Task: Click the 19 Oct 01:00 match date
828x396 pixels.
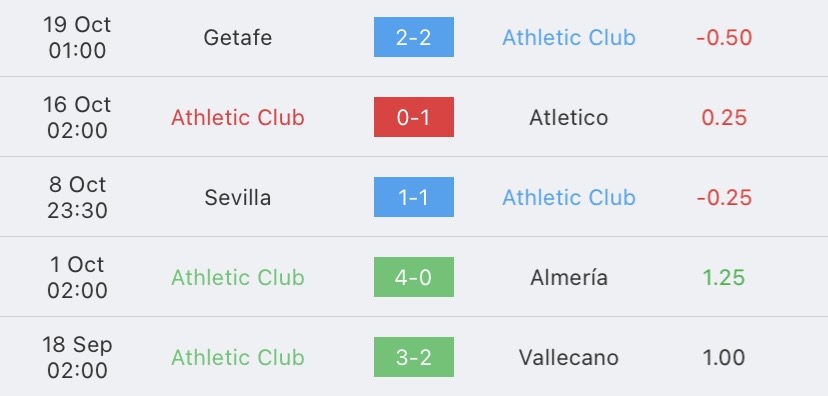Action: point(77,37)
